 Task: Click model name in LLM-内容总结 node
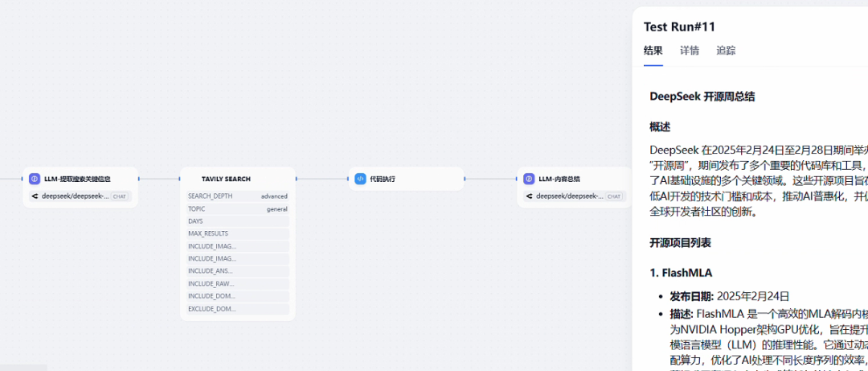point(570,196)
